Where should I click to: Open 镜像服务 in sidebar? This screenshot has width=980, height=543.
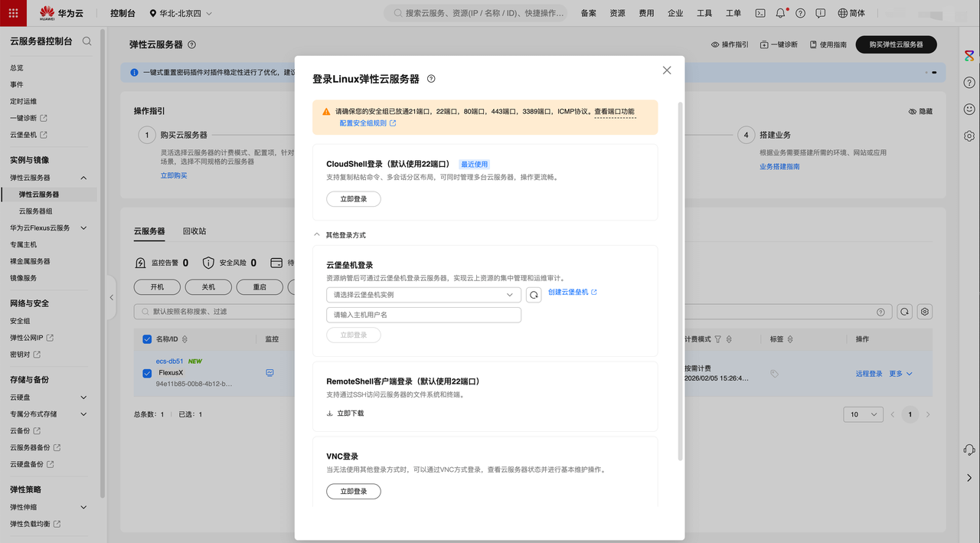point(23,278)
